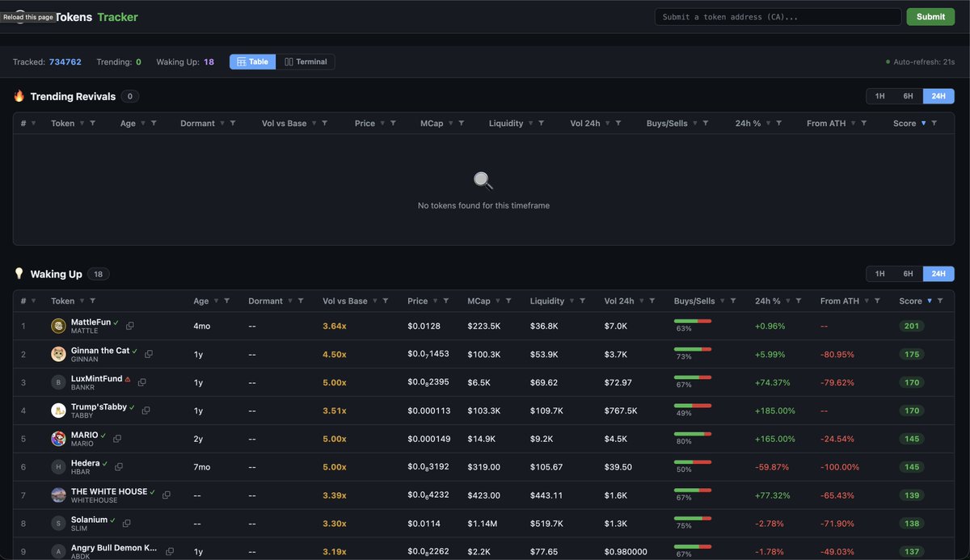Sort Waking Up by From ATH arrow
The height and width of the screenshot is (560, 970).
[x=867, y=301]
